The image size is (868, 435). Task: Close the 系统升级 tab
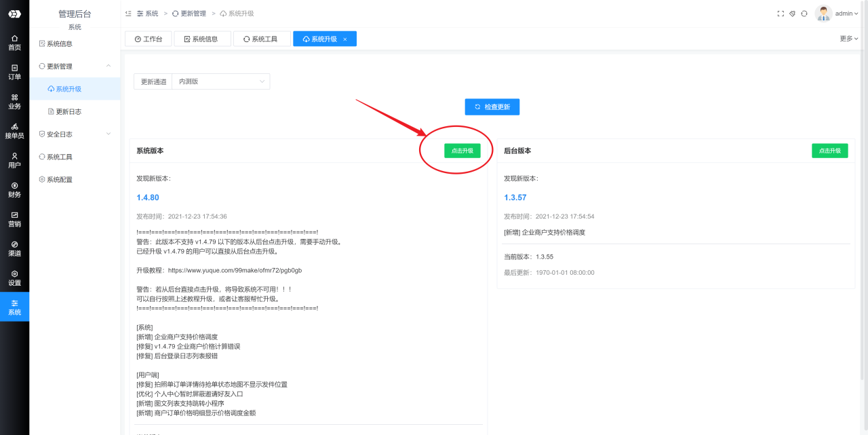(344, 39)
